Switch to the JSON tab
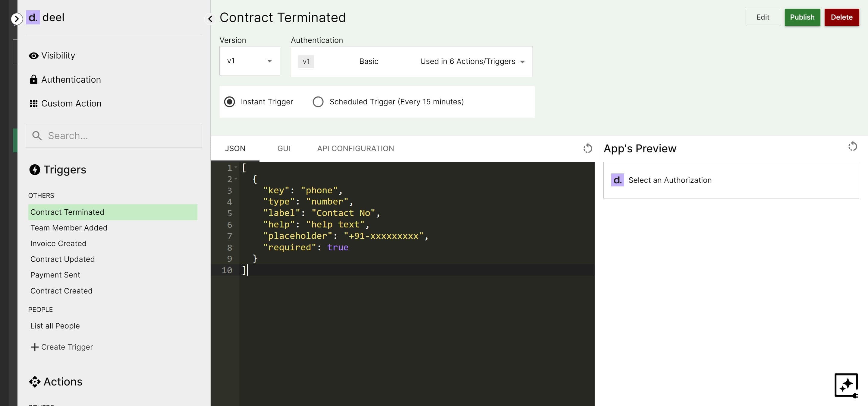Viewport: 868px width, 406px height. (235, 148)
